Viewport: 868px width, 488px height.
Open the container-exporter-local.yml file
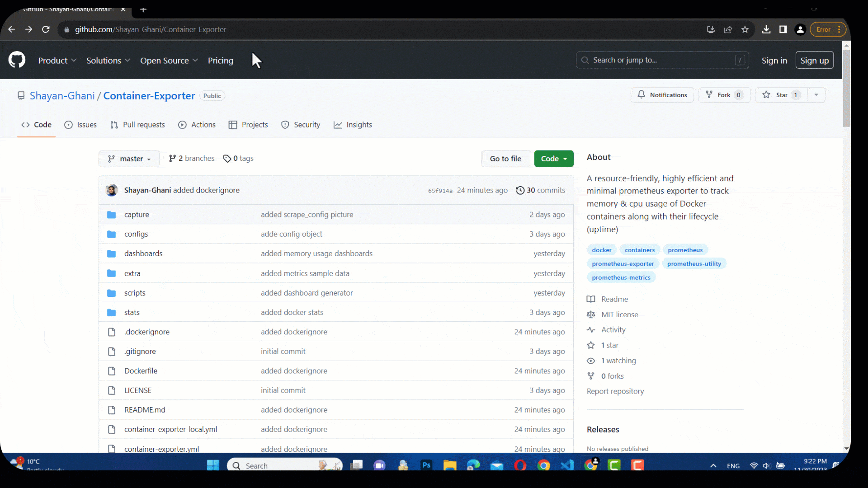tap(170, 429)
